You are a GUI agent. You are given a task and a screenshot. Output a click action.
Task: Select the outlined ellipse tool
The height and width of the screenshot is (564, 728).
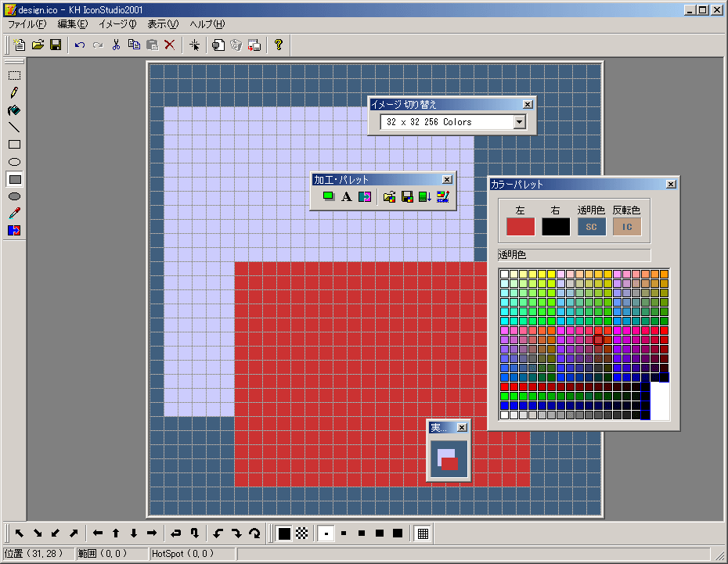pos(14,162)
